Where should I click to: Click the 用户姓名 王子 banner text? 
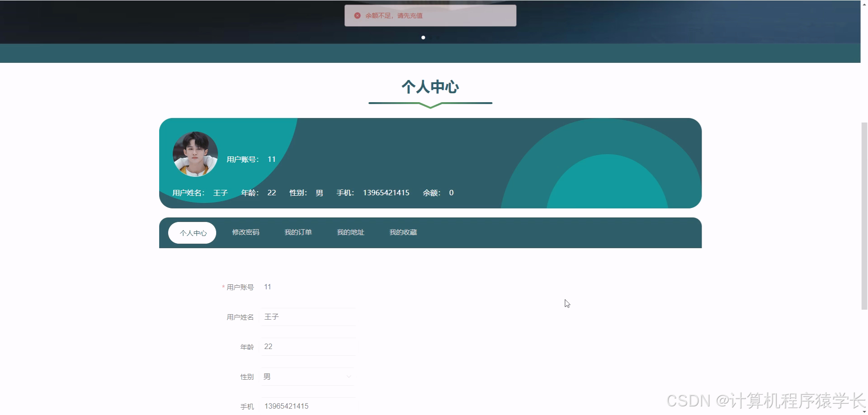click(200, 193)
